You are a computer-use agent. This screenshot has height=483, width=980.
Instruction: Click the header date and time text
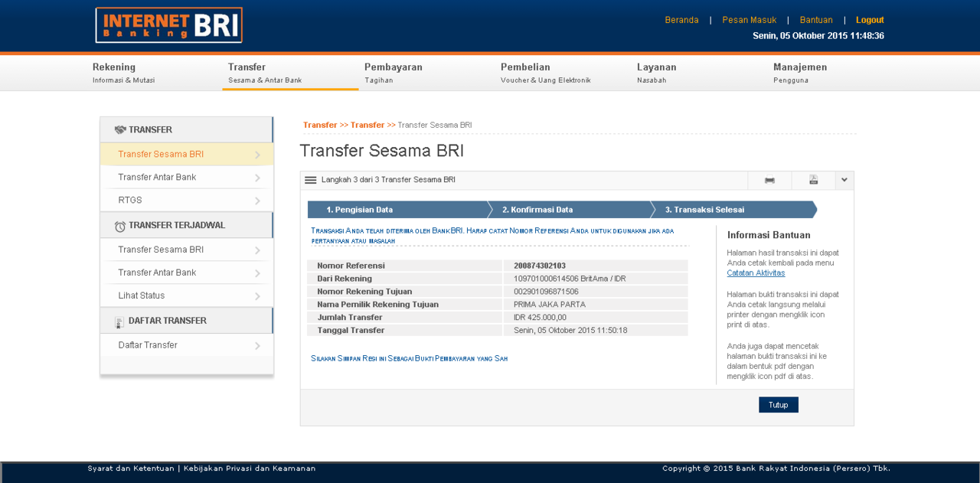tap(818, 36)
